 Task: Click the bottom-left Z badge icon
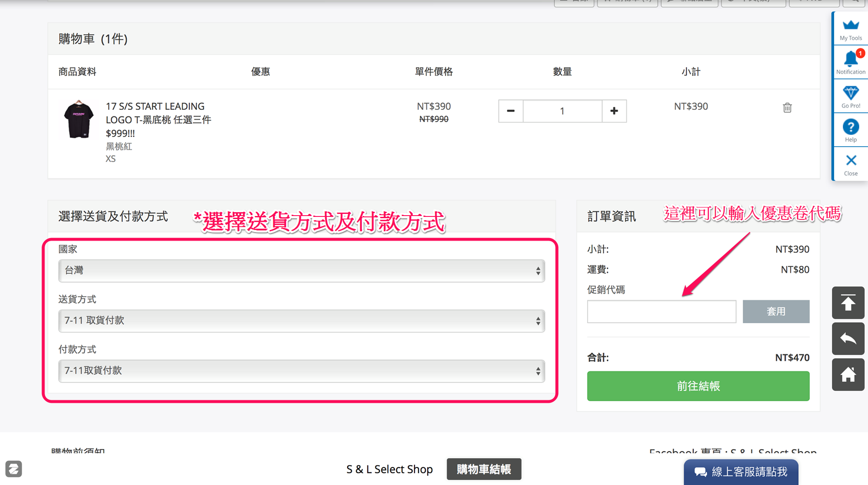[x=13, y=469]
